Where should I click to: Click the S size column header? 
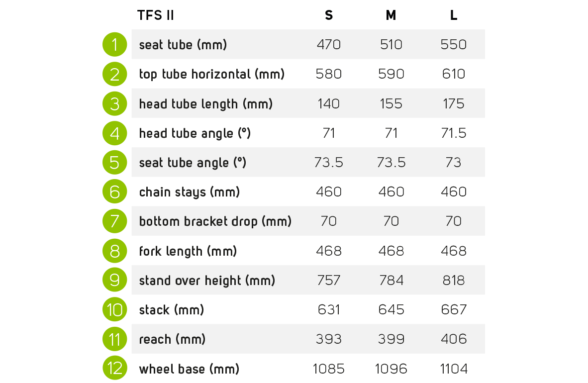[329, 15]
